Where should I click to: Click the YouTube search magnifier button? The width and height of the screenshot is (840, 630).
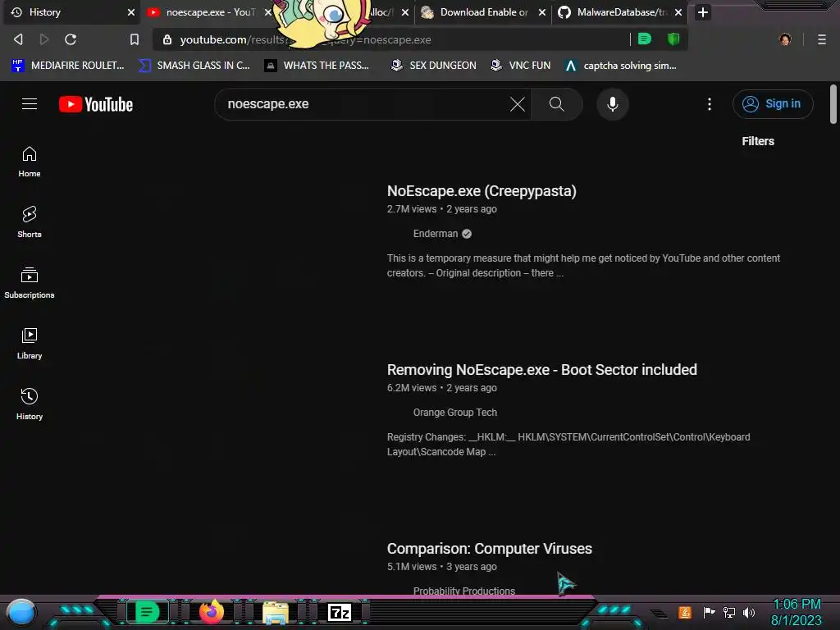coord(557,104)
